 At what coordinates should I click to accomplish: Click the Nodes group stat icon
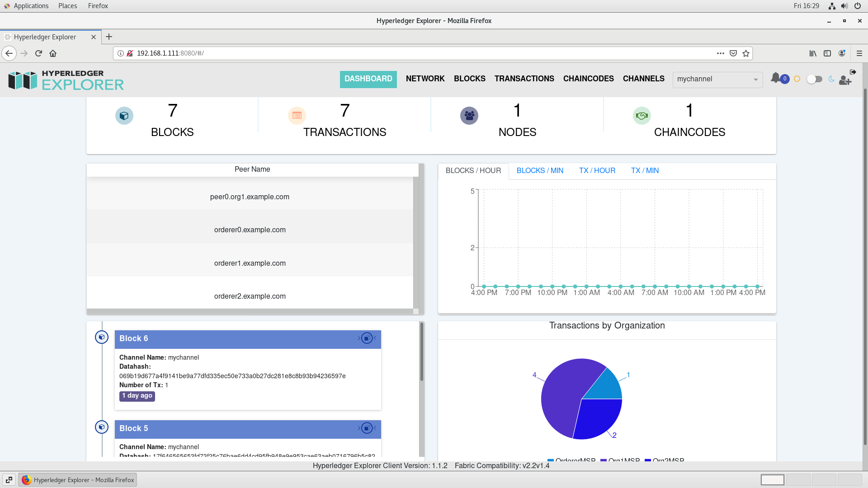pyautogui.click(x=469, y=116)
